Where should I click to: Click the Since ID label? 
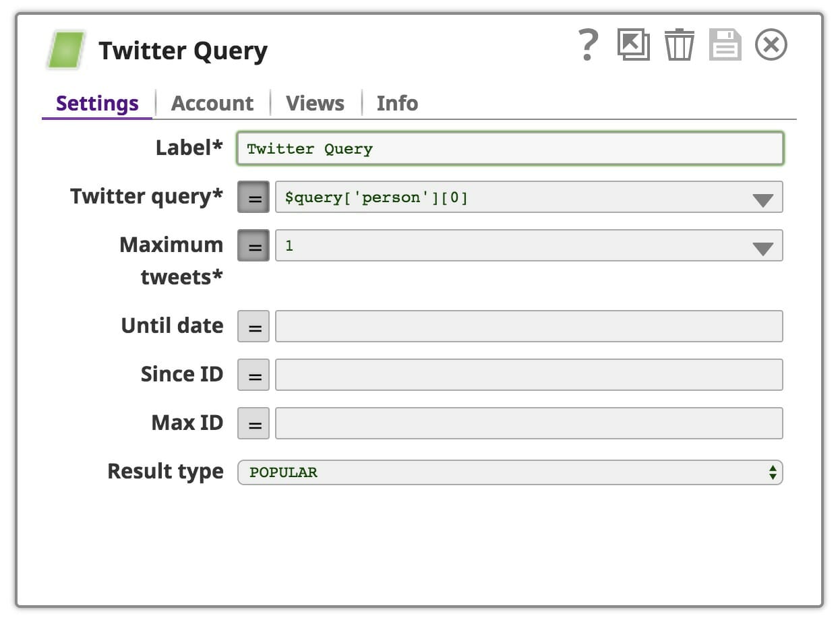pyautogui.click(x=182, y=374)
